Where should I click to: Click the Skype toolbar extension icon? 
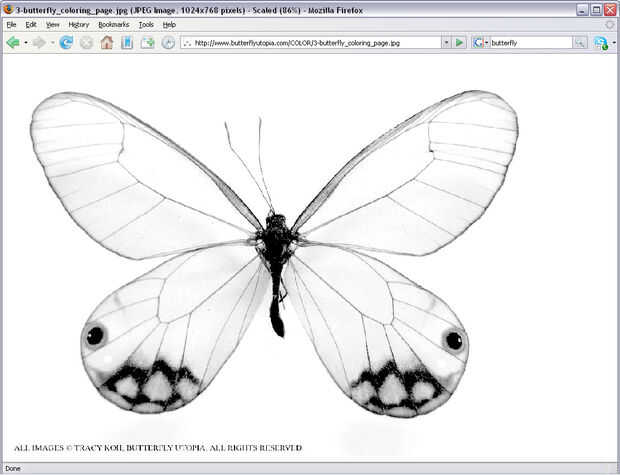[x=601, y=43]
